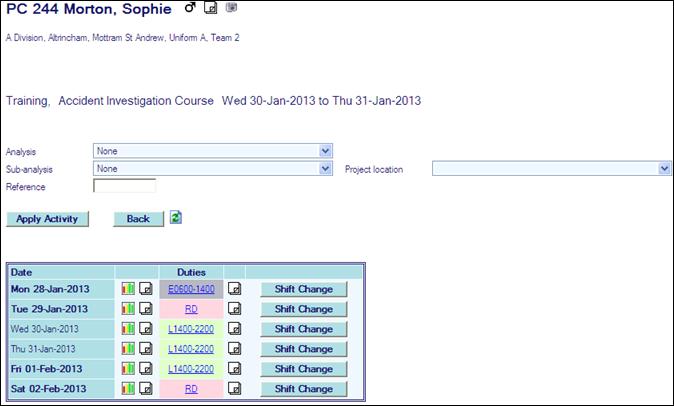
Task: Expand the Sub-analysis dropdown
Action: (212, 169)
